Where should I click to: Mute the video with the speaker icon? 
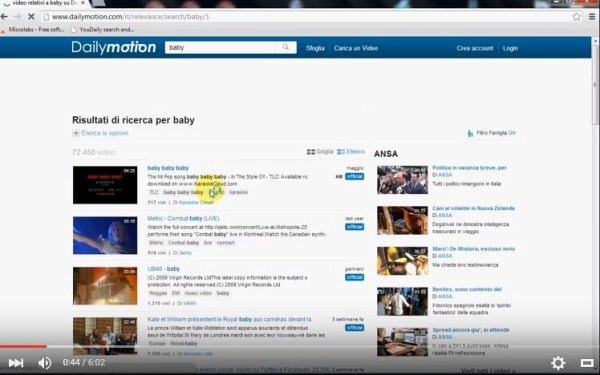click(x=45, y=362)
